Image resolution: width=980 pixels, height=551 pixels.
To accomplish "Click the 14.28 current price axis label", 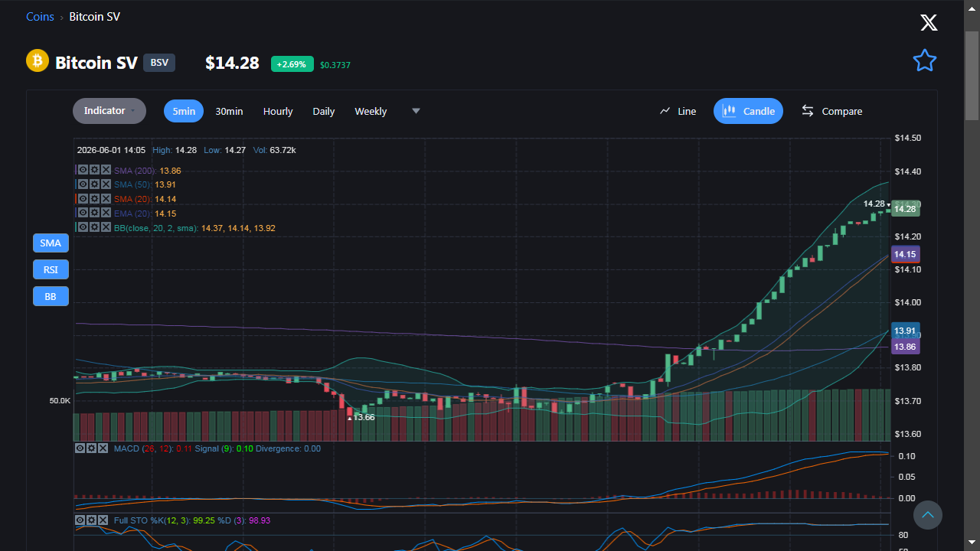I will click(x=905, y=209).
